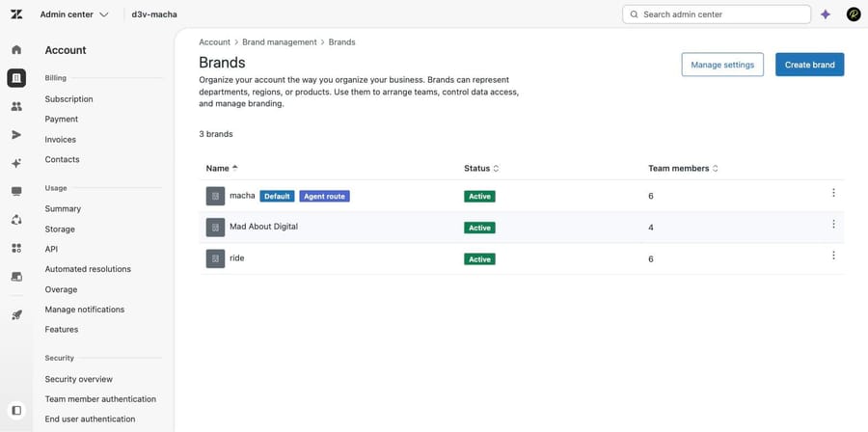Select the Account building icon
Image resolution: width=868 pixels, height=432 pixels.
pyautogui.click(x=16, y=78)
